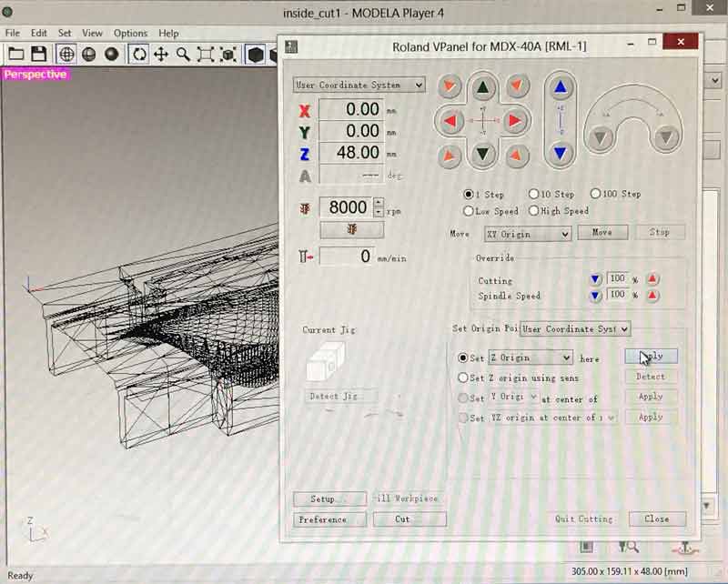
Task: Click left rotary A-axis arrow
Action: click(601, 137)
